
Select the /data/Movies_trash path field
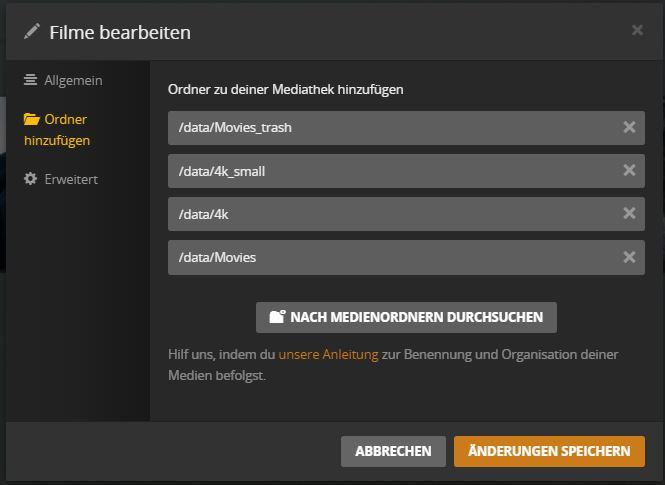(x=406, y=128)
